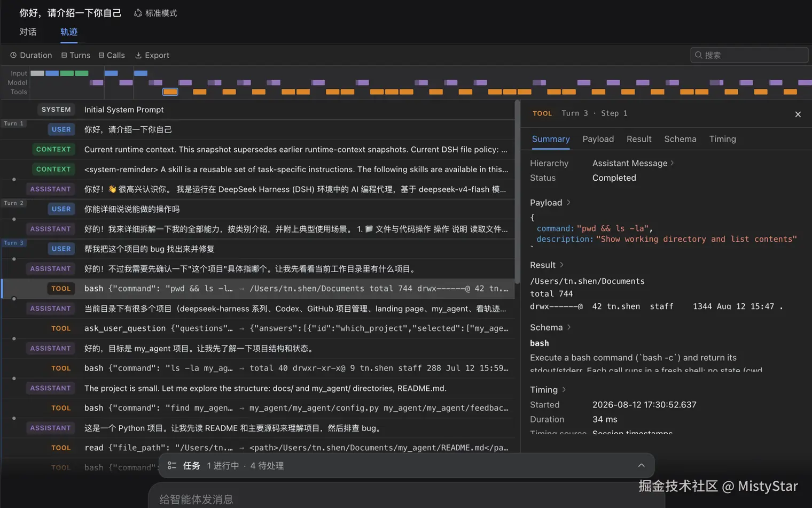Select the 轨迹 tab
The height and width of the screenshot is (508, 812).
[x=69, y=32]
